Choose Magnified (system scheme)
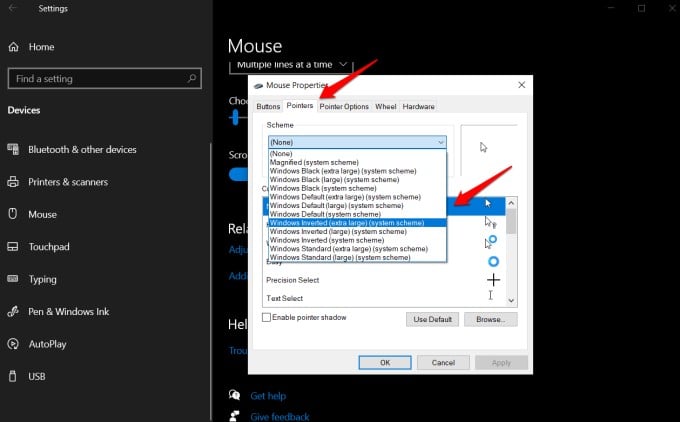 point(357,162)
